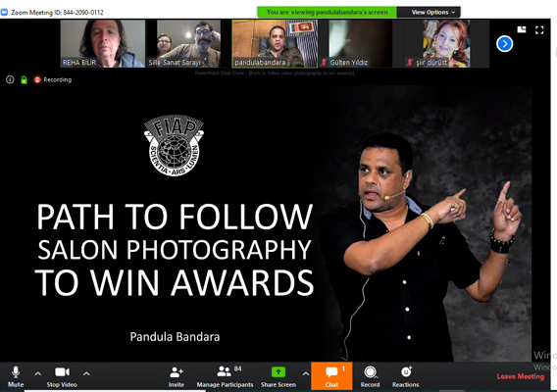Expand audio options arrow next to Mute
The width and height of the screenshot is (557, 392).
38,373
